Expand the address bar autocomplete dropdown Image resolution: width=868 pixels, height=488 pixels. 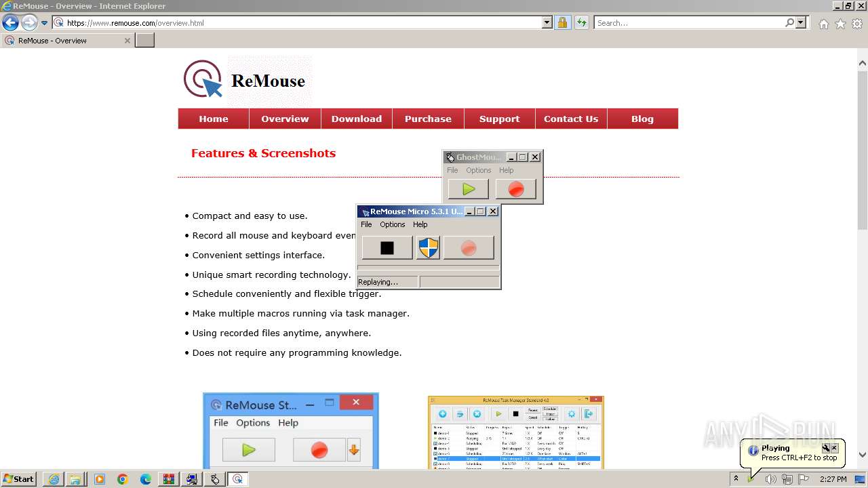click(x=547, y=22)
